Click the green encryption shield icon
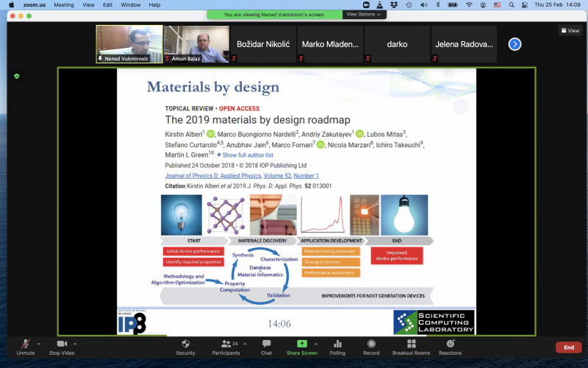 (x=16, y=77)
